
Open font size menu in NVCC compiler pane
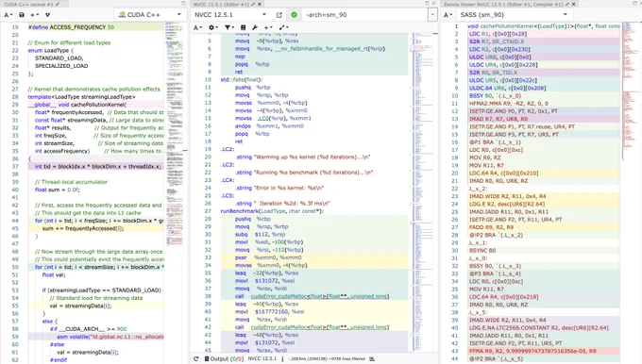tap(197, 27)
